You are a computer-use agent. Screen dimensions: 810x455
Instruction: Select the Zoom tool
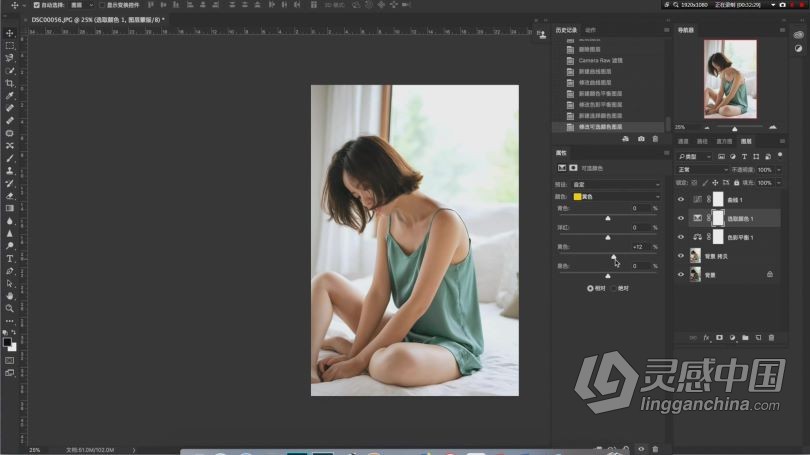pos(10,308)
